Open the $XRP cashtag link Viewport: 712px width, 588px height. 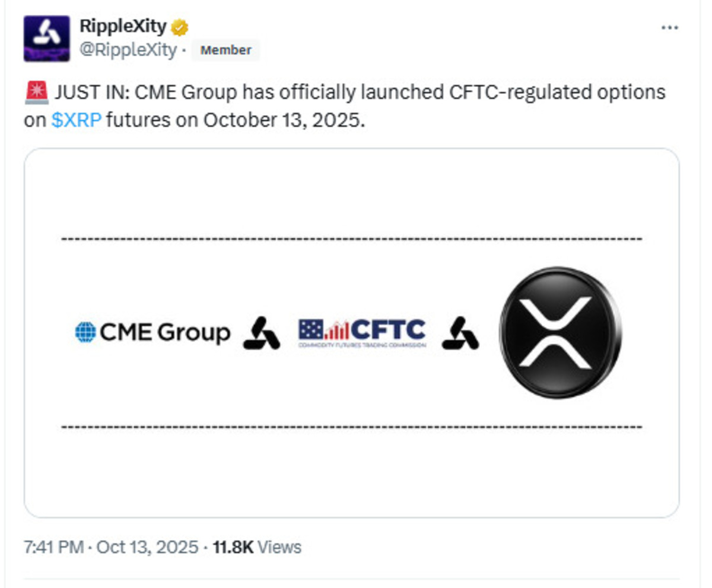pos(77,120)
